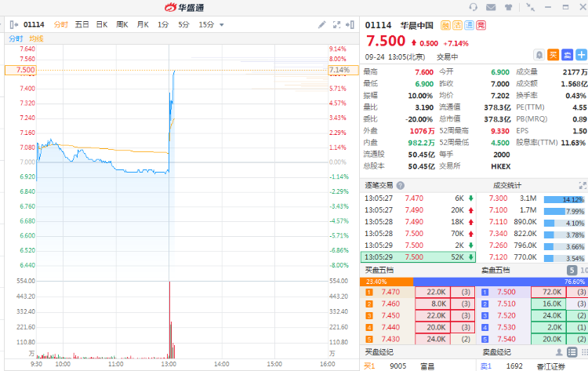Click the 融 margin badge
The height and width of the screenshot is (371, 588).
[445, 25]
